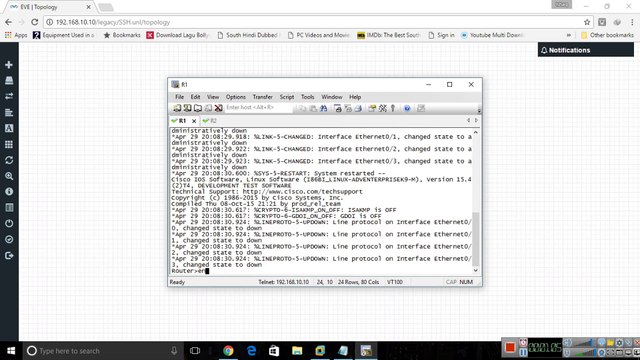
Task: Reload the EVE Topology page
Action: coord(35,22)
